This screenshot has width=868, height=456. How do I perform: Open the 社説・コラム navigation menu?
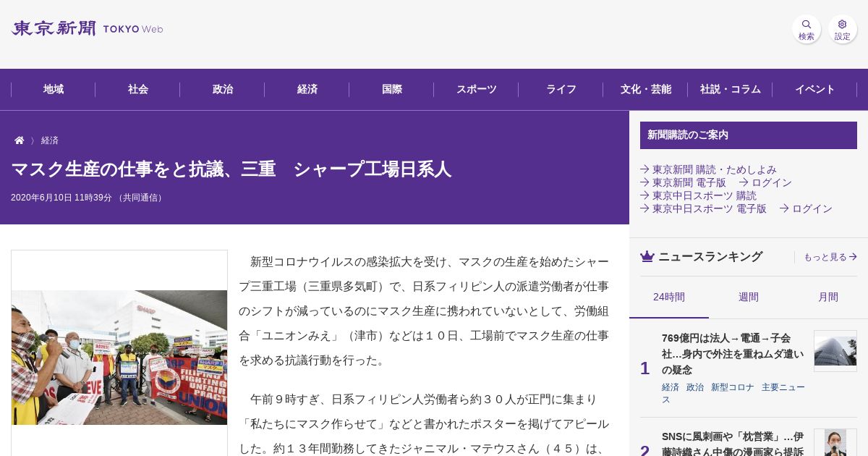pos(731,89)
